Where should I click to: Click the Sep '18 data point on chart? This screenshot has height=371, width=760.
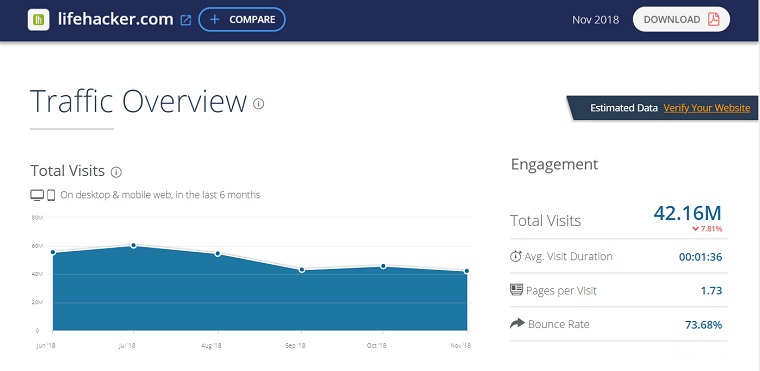[301, 270]
